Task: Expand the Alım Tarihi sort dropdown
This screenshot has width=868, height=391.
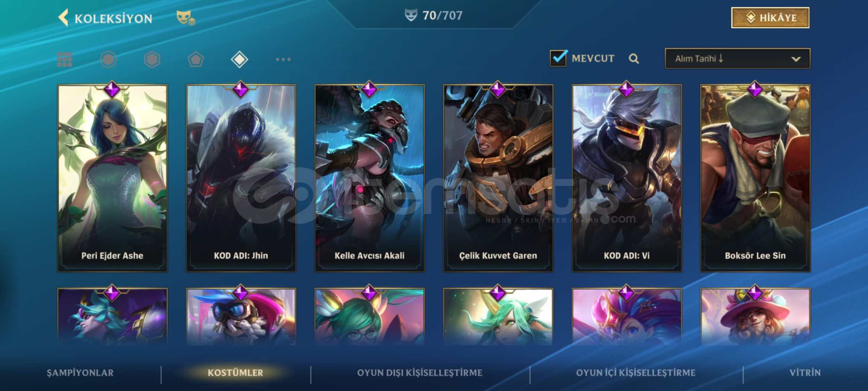Action: point(737,59)
